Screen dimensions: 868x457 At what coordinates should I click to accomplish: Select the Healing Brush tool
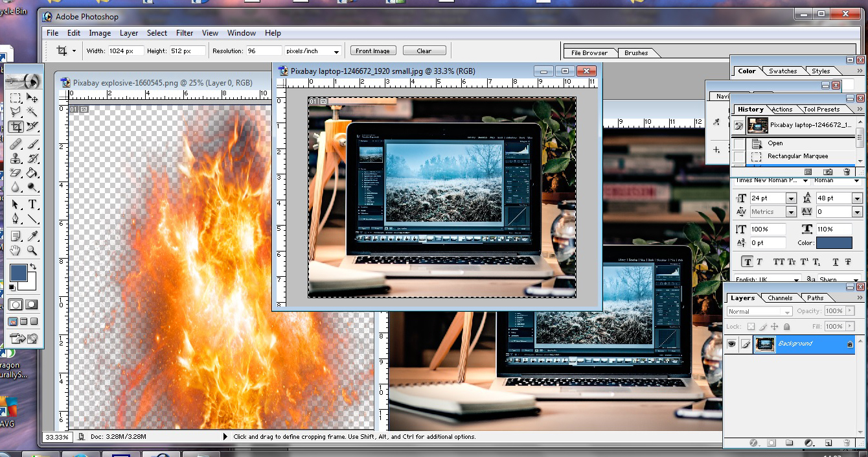point(16,144)
